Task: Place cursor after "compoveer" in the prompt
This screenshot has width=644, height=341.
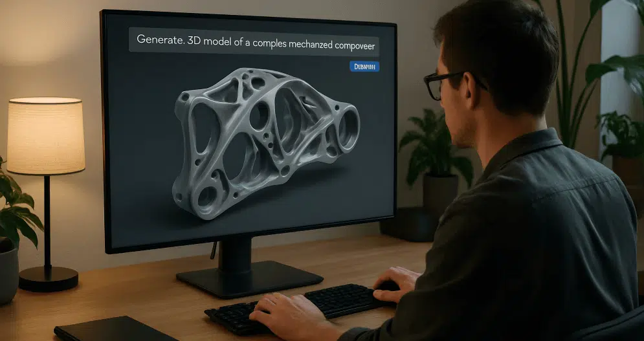Action: [x=377, y=45]
